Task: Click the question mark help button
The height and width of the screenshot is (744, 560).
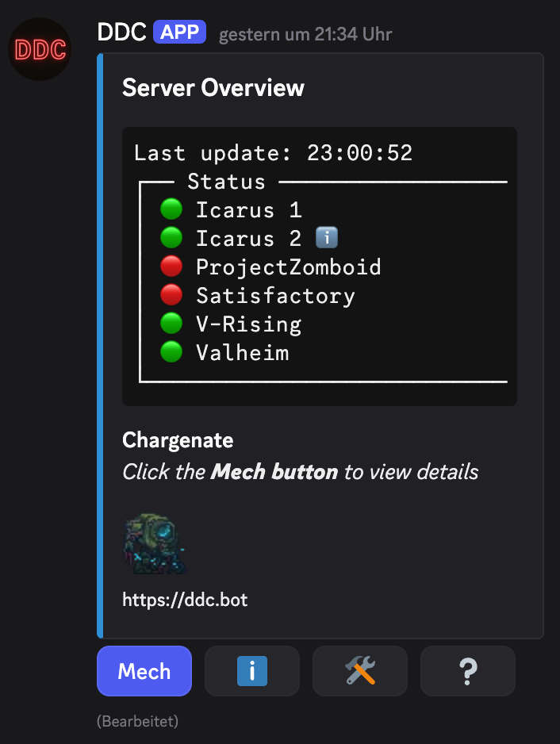Action: 467,671
